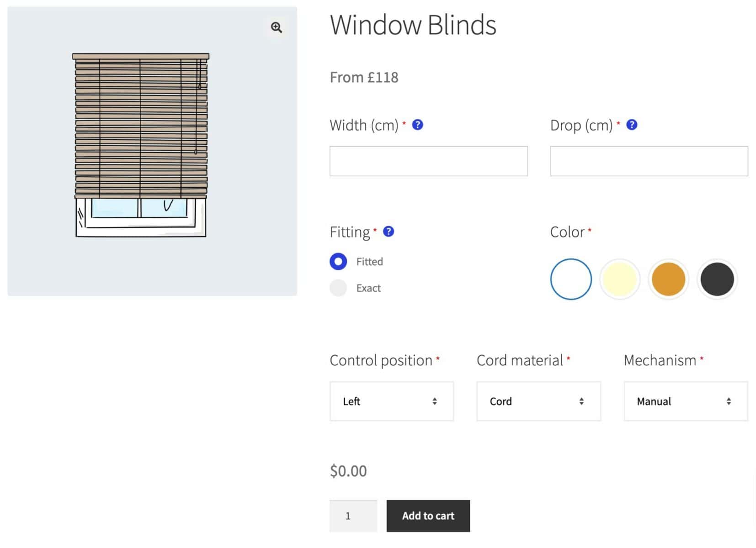
Task: Click the '$0.00' total price text
Action: pyautogui.click(x=348, y=471)
